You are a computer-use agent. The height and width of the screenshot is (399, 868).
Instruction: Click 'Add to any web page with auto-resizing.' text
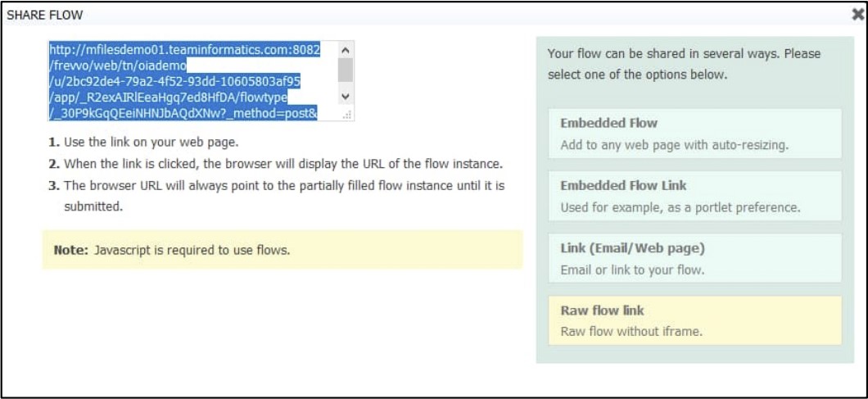coord(674,145)
